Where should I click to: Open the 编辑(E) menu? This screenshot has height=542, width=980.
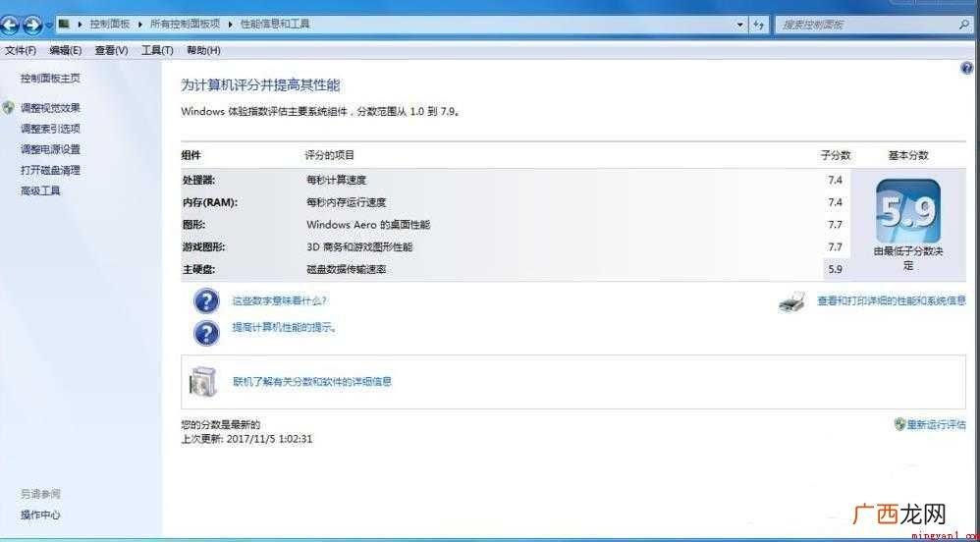(x=66, y=51)
